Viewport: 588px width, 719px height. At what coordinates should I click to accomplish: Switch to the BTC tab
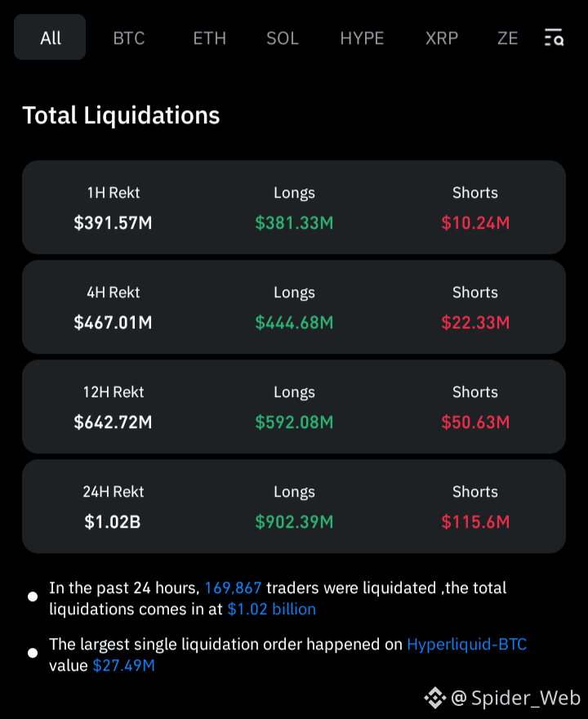click(x=129, y=38)
